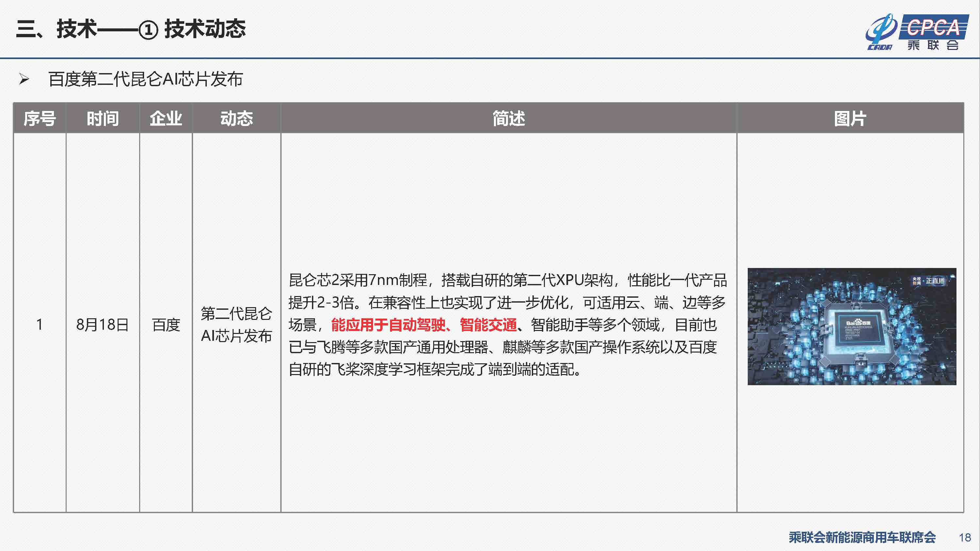Click the description line starting 昆仑芯2采用7nm制程

point(508,280)
